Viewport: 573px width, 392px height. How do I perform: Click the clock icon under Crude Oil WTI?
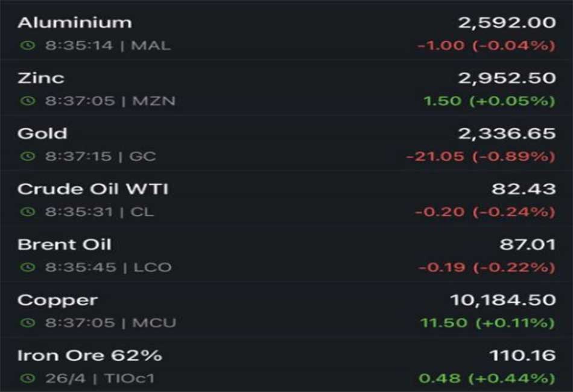pos(27,212)
